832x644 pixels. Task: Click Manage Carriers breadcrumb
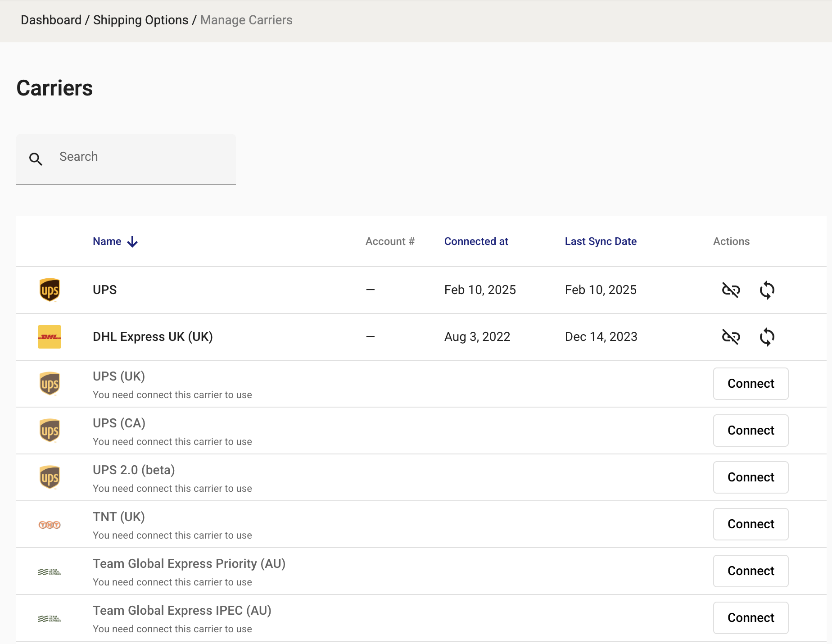246,20
